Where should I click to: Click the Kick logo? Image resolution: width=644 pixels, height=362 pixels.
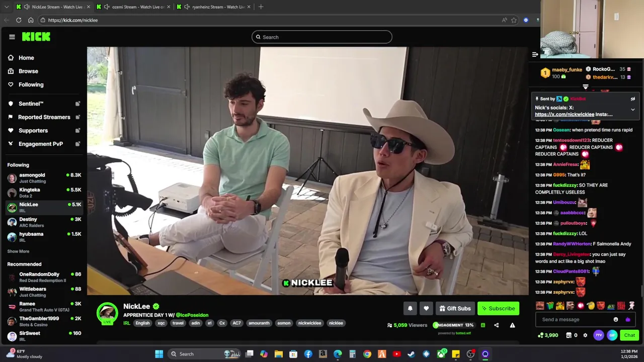click(36, 37)
